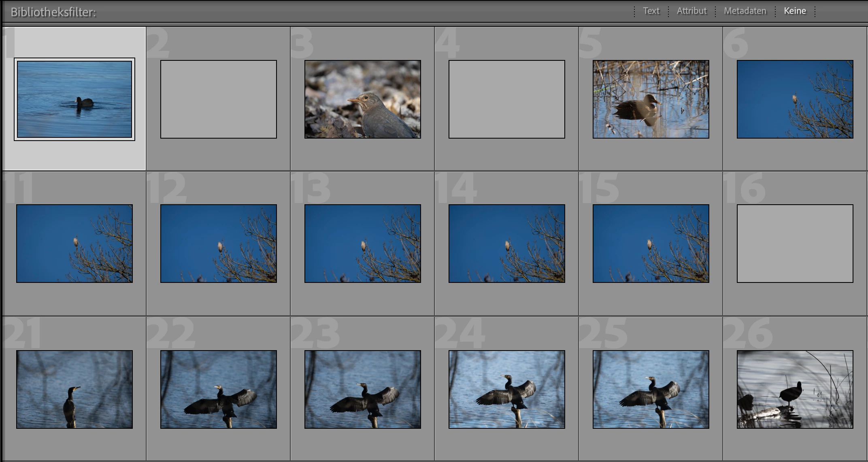Select the Text filter tab

click(x=651, y=11)
